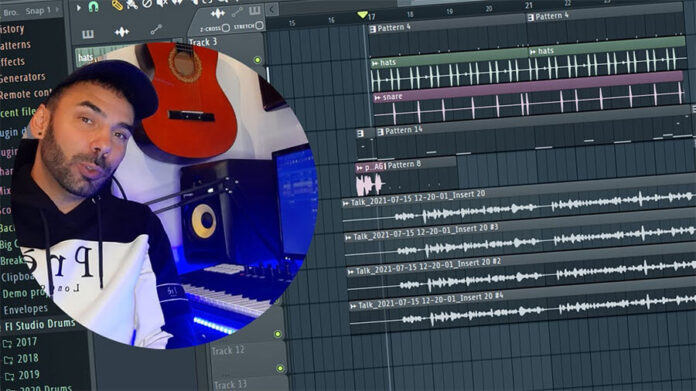Open Remote control in the browser
The image size is (696, 391).
tap(26, 94)
